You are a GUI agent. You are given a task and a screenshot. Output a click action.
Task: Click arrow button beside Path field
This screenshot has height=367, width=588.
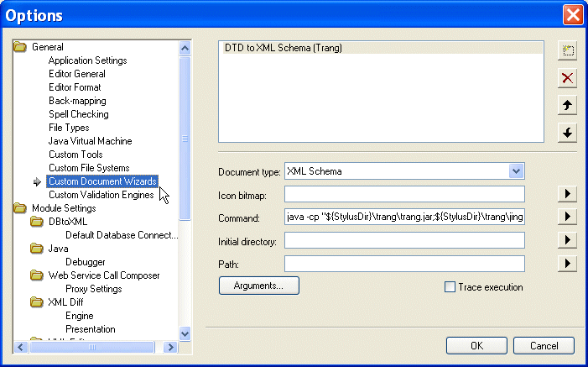568,264
